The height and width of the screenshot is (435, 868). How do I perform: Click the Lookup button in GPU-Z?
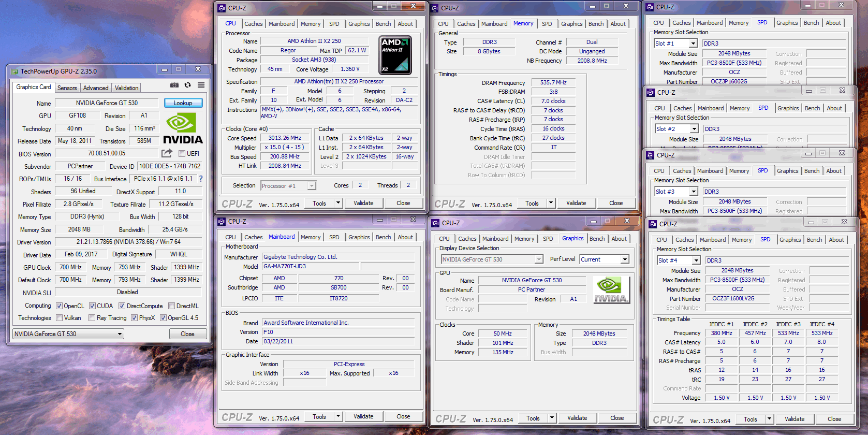[183, 103]
